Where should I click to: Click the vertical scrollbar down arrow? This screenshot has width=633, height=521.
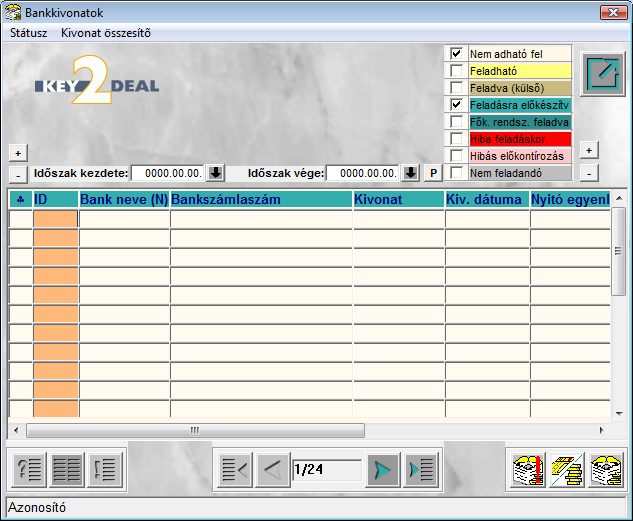click(618, 413)
